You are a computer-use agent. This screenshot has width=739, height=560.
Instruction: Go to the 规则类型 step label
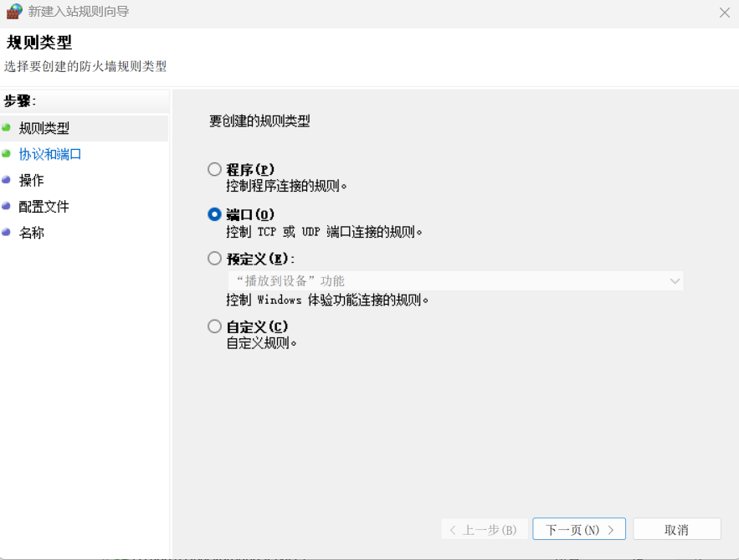click(44, 128)
